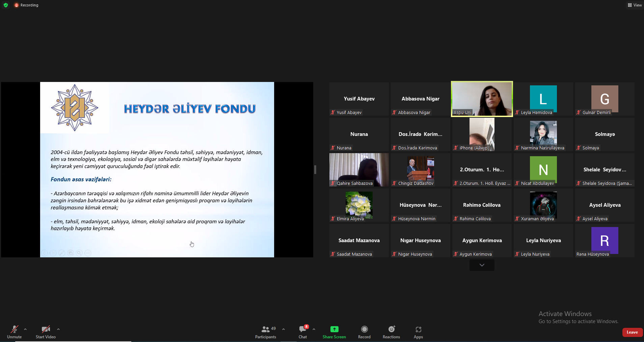Select Rəhimə Cəlilova participant tile
The height and width of the screenshot is (342, 644).
click(482, 205)
